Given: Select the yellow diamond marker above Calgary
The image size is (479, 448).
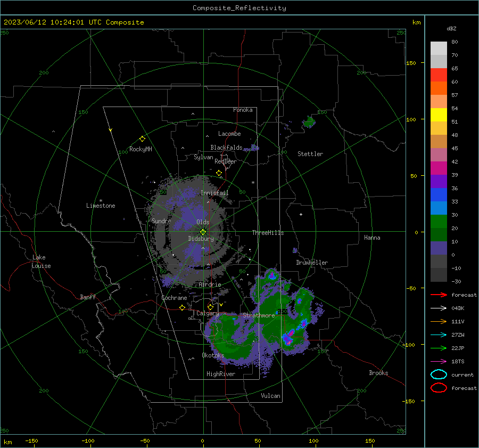Looking at the screenshot, I should 210,307.
